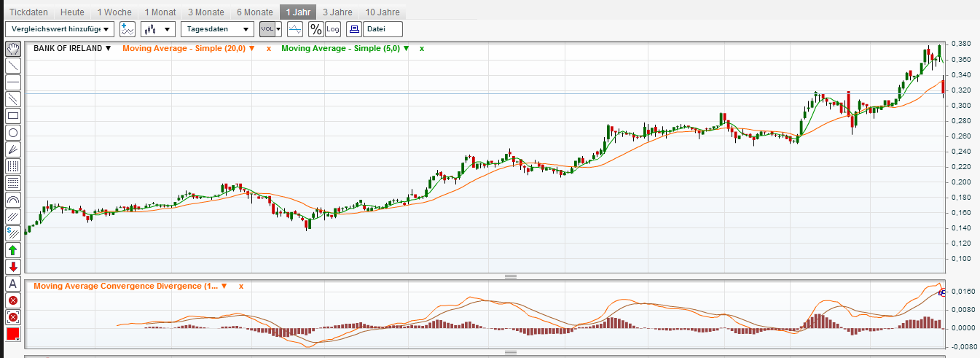Open Vergleichswert hinzufügen dropdown
Viewport: 980px width, 358px height.
pyautogui.click(x=60, y=29)
